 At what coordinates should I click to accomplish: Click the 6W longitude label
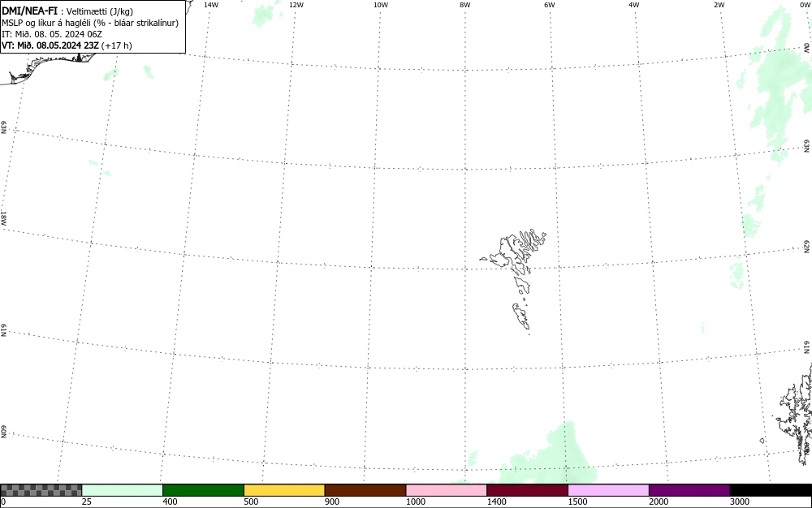(550, 5)
